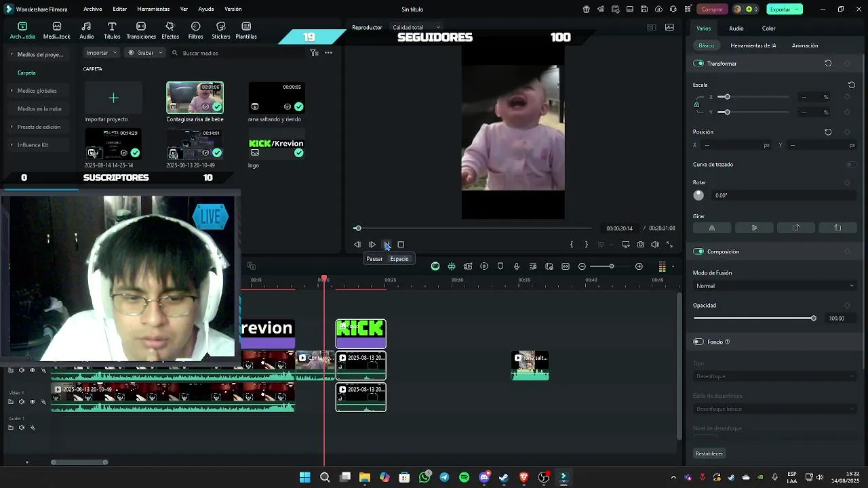The image size is (868, 488).
Task: Expand Presets de edición section
Action: [12, 127]
